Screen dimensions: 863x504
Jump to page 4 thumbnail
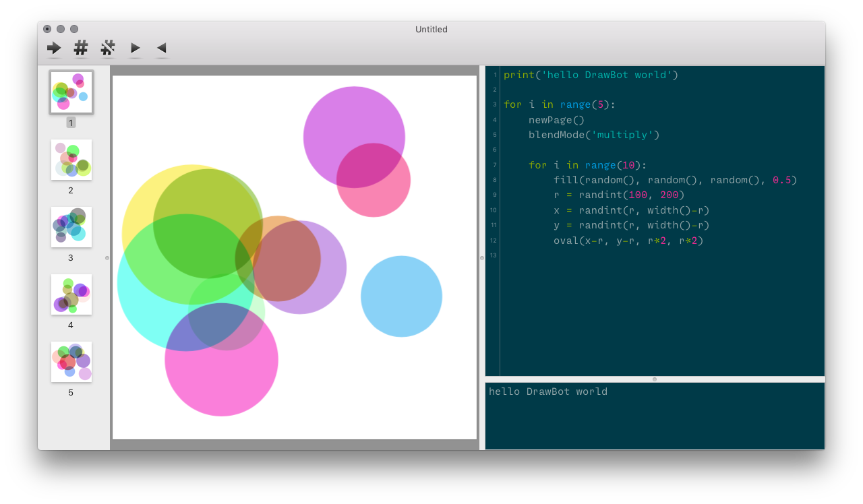pos(71,294)
